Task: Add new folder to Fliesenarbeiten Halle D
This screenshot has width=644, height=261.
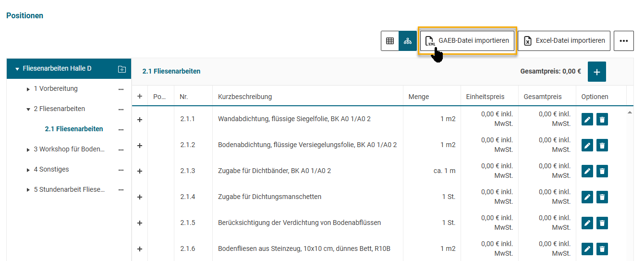Action: 122,69
